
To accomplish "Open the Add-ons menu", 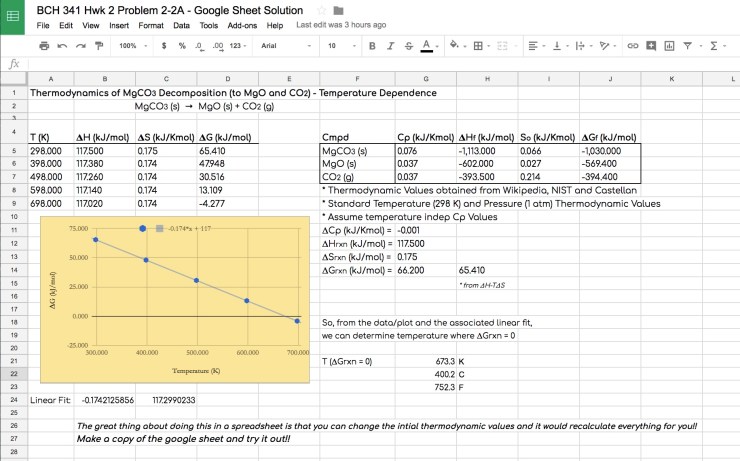I will (x=242, y=25).
